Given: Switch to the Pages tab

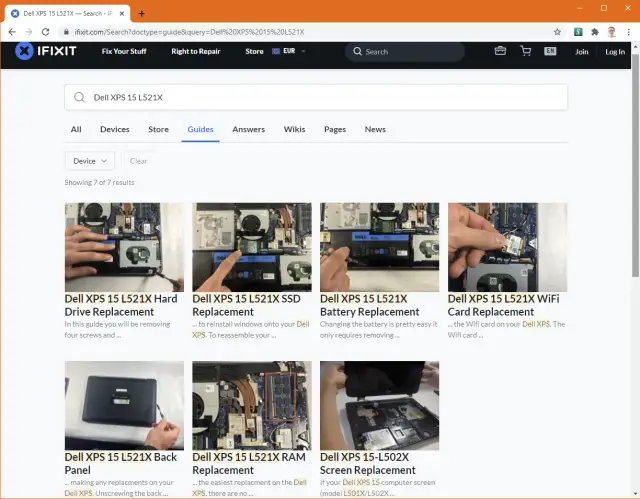Looking at the screenshot, I should (x=335, y=129).
